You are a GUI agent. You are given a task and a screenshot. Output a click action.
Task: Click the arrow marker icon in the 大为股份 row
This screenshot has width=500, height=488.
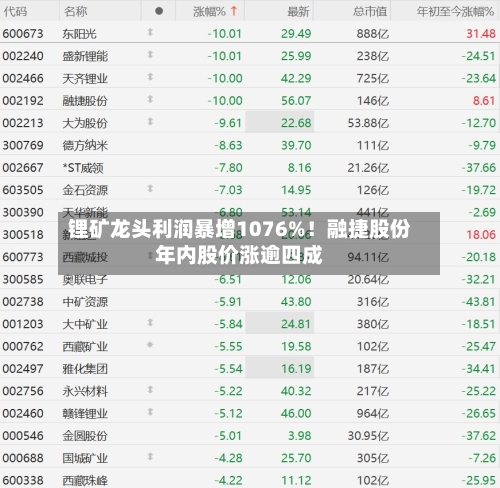pos(150,122)
